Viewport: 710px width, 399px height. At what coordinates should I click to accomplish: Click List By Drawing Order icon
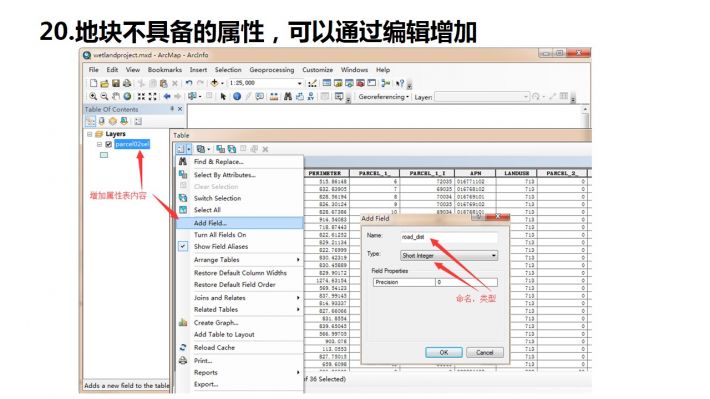90,121
